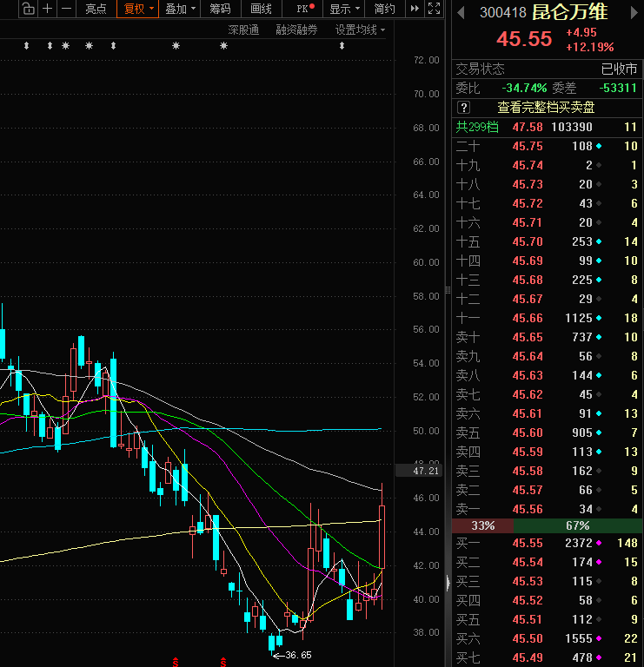Select the 卖一 45.56 ask row
This screenshot has height=667, width=644.
(x=547, y=509)
